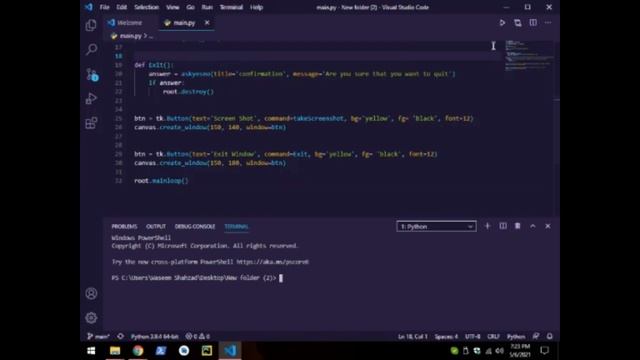Click line number 18 in gutter
The height and width of the screenshot is (360, 640).
pyautogui.click(x=118, y=56)
